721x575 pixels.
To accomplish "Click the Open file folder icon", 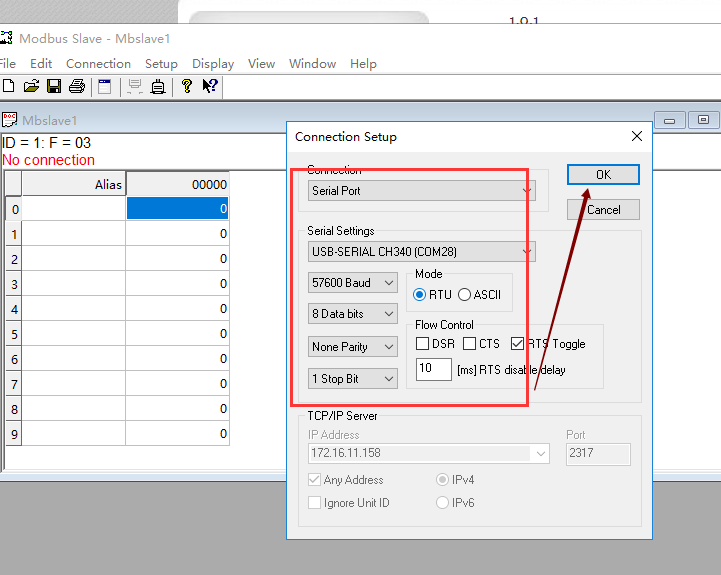I will coord(31,87).
